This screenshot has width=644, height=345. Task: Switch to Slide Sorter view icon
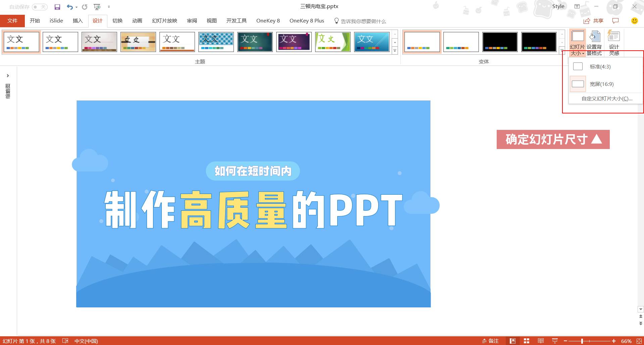pos(527,341)
